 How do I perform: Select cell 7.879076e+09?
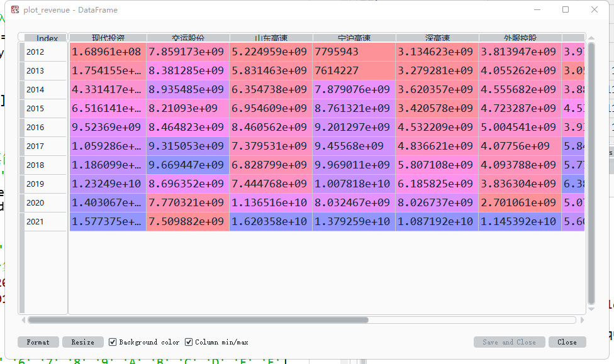354,90
